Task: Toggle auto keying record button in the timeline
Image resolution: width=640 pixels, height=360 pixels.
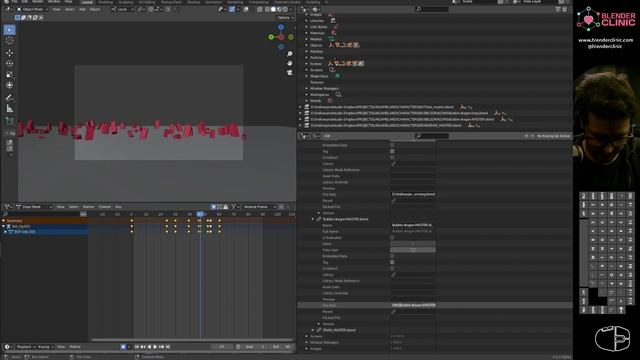Action: click(123, 347)
